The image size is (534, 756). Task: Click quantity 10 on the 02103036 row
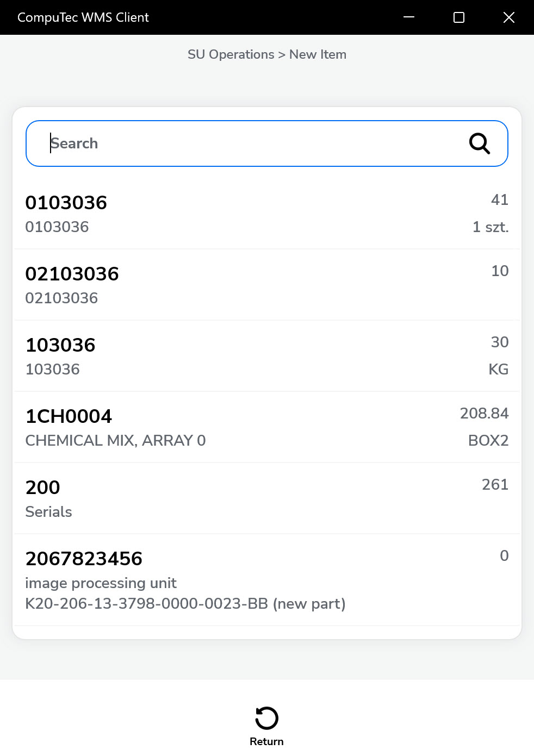click(500, 271)
